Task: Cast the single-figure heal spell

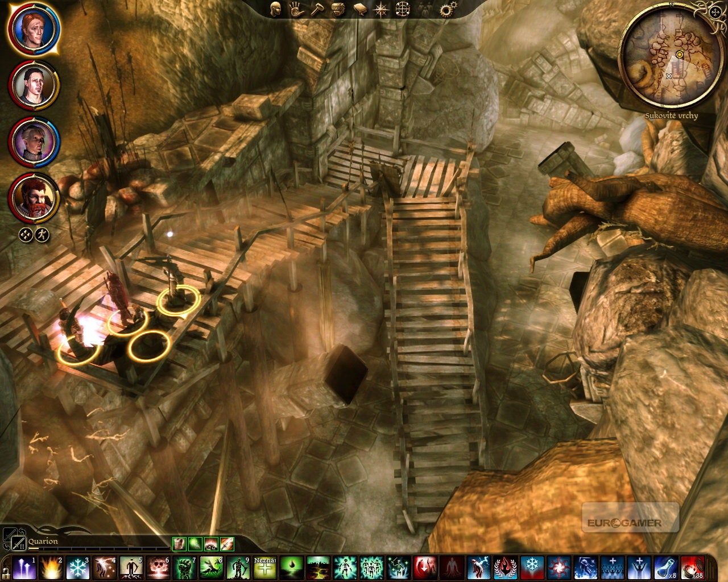Action: (639, 568)
